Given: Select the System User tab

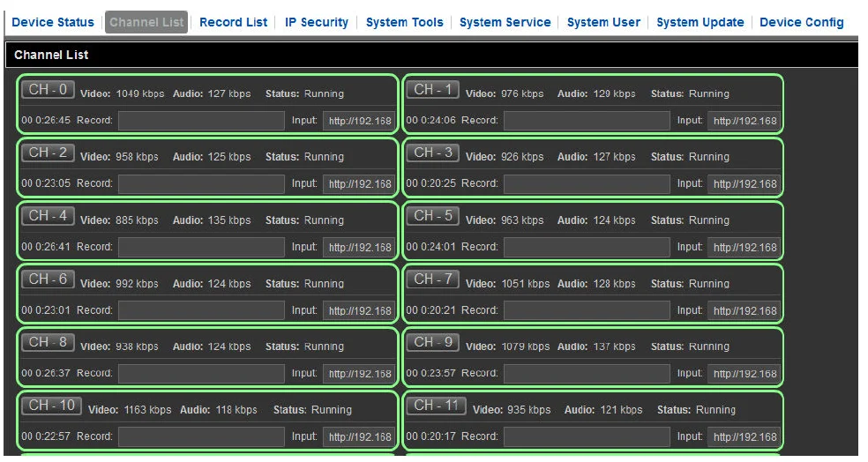Looking at the screenshot, I should tap(603, 22).
